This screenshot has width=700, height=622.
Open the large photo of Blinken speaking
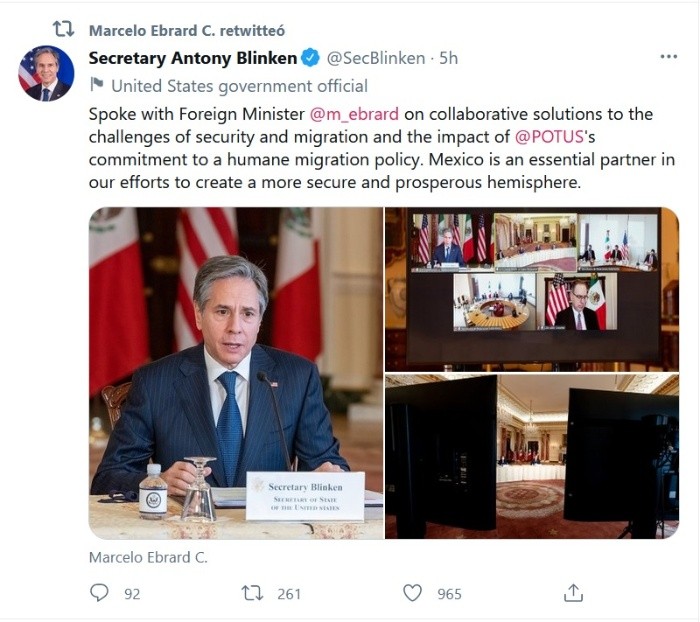(x=236, y=373)
